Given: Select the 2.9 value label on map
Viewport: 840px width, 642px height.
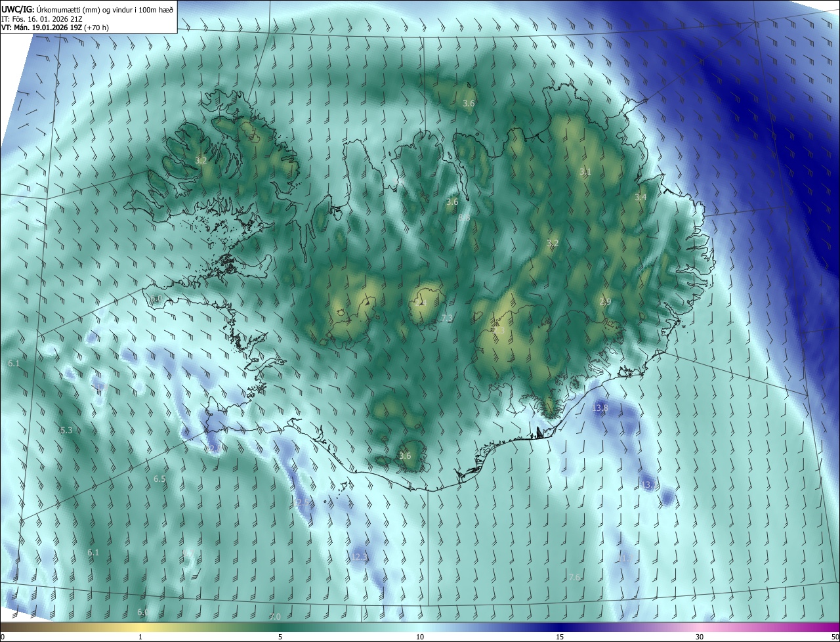Looking at the screenshot, I should click(x=605, y=301).
